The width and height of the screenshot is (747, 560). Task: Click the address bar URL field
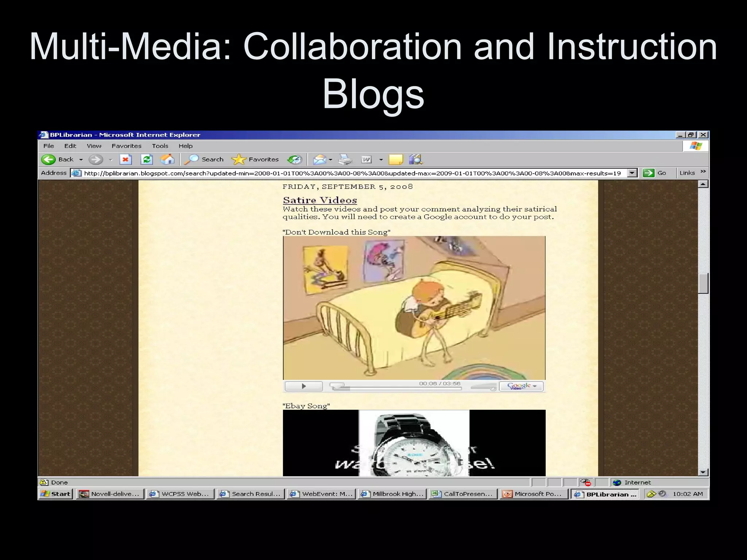click(x=352, y=173)
